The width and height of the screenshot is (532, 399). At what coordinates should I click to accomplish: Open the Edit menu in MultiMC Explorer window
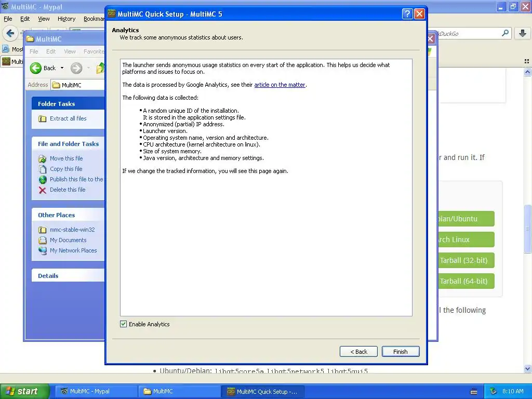[51, 51]
